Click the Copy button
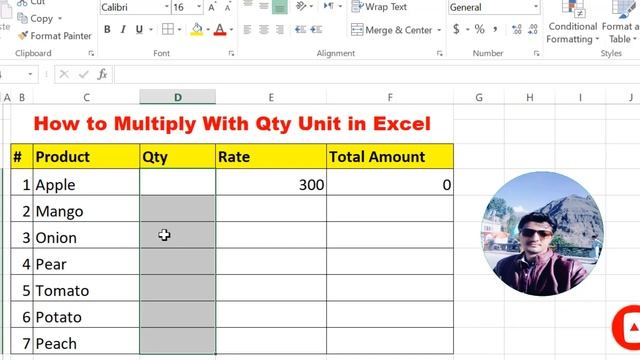The width and height of the screenshot is (640, 360). coord(35,18)
